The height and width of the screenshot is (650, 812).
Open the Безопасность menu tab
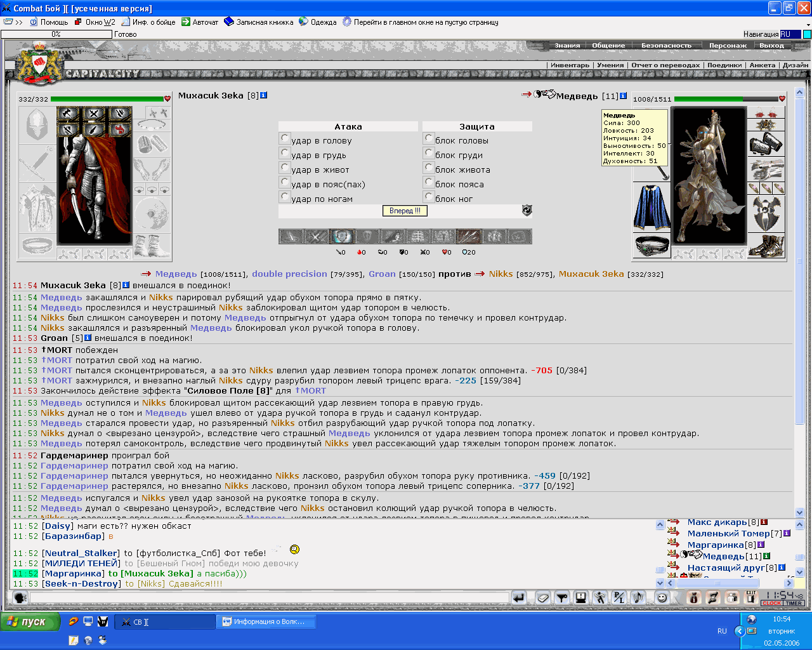tap(666, 46)
